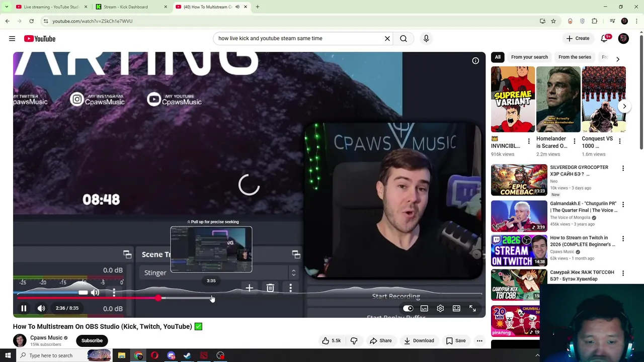Close the Kick Dashboard tab

click(166, 7)
